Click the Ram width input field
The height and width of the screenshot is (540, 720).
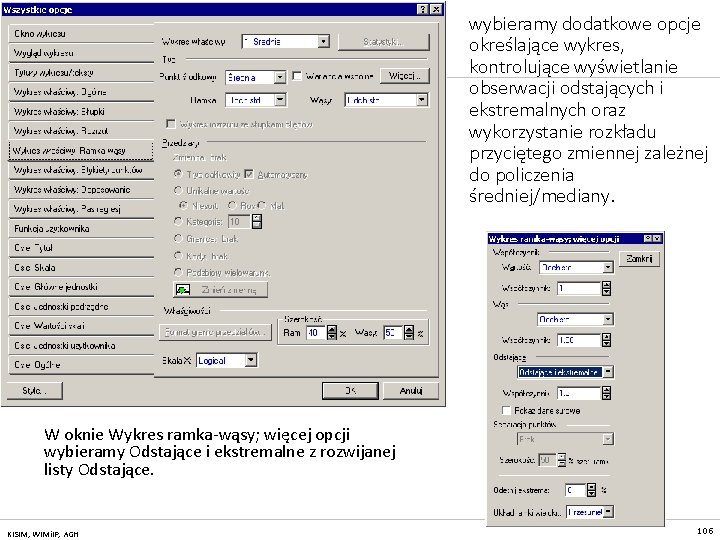coord(316,333)
